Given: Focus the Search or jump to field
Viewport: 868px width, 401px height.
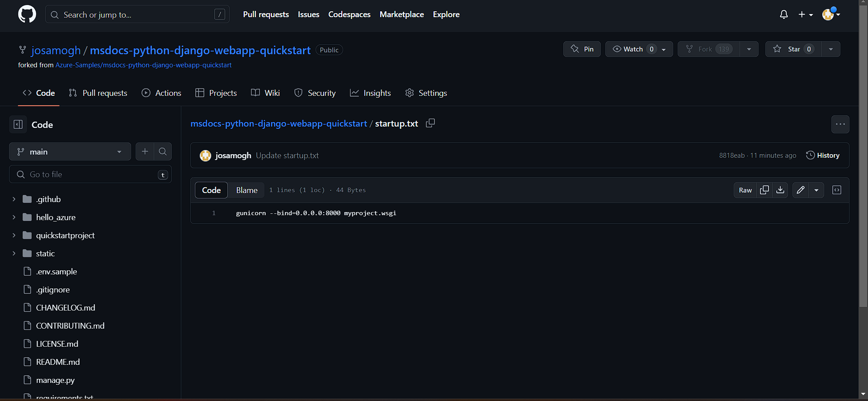Looking at the screenshot, I should [x=137, y=14].
